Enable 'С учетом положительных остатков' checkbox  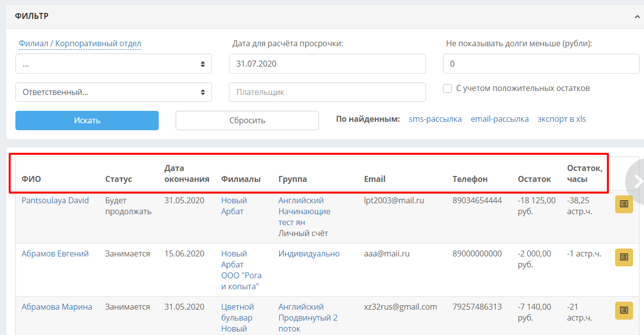tap(447, 88)
